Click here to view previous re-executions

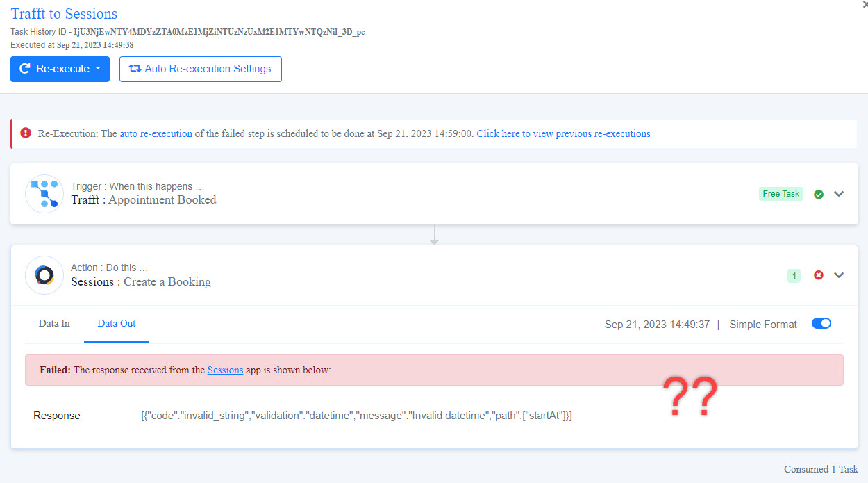563,133
